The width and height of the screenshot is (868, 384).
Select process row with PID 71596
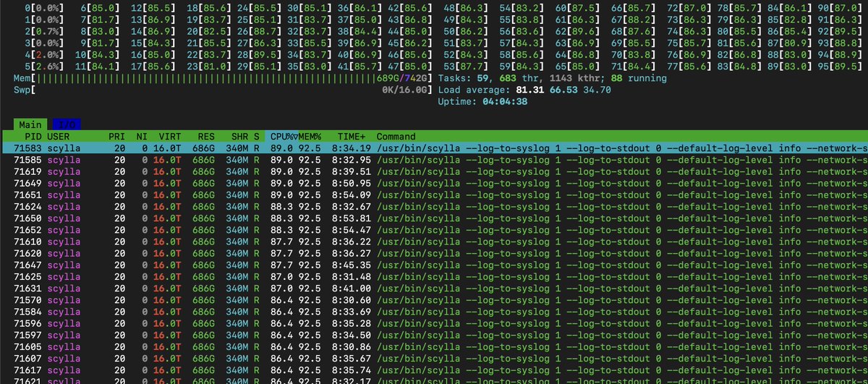[x=434, y=323]
